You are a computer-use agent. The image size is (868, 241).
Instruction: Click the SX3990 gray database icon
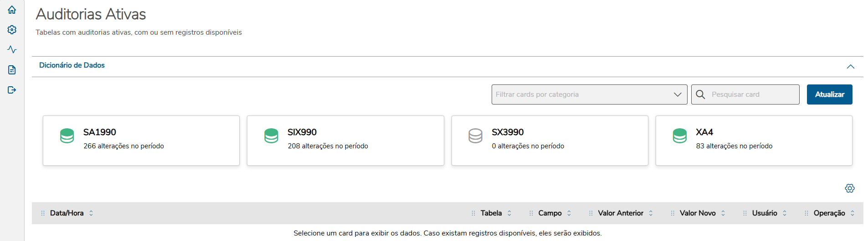click(475, 136)
